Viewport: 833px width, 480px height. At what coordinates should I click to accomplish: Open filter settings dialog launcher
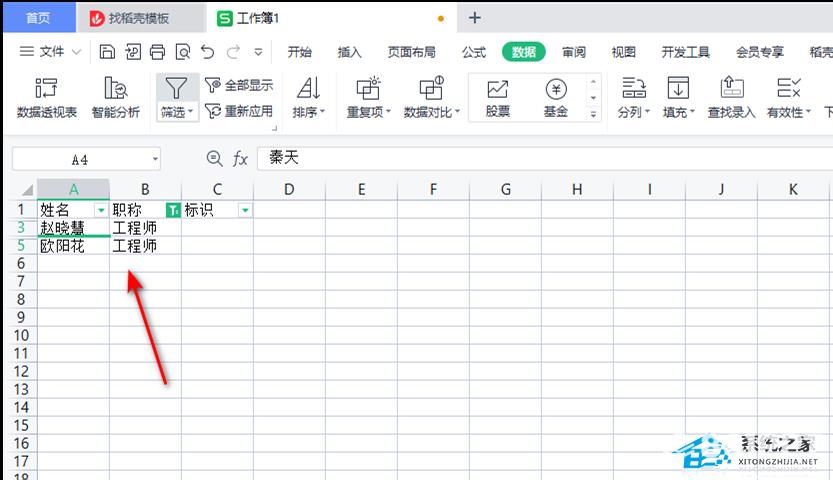point(275,128)
